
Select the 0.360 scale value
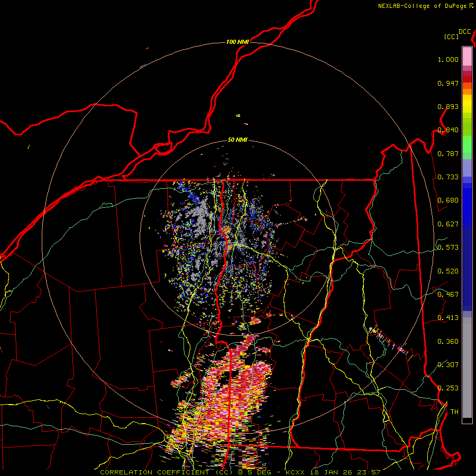(x=448, y=341)
